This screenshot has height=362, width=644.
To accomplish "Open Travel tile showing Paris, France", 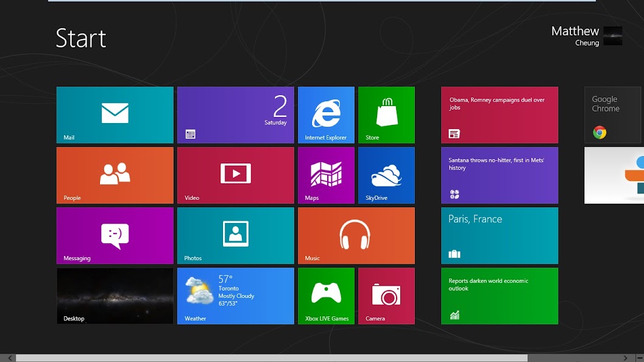I will pos(500,235).
